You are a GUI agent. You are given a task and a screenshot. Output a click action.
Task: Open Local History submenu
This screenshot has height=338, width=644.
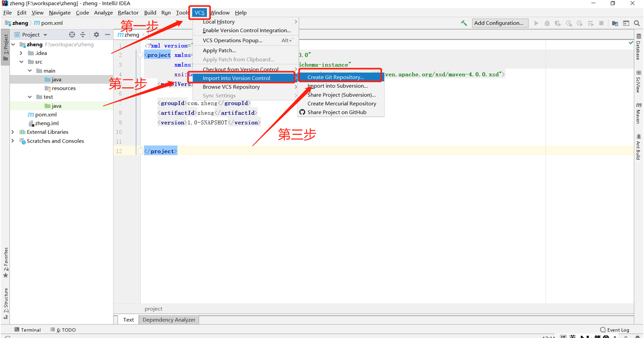click(x=246, y=22)
